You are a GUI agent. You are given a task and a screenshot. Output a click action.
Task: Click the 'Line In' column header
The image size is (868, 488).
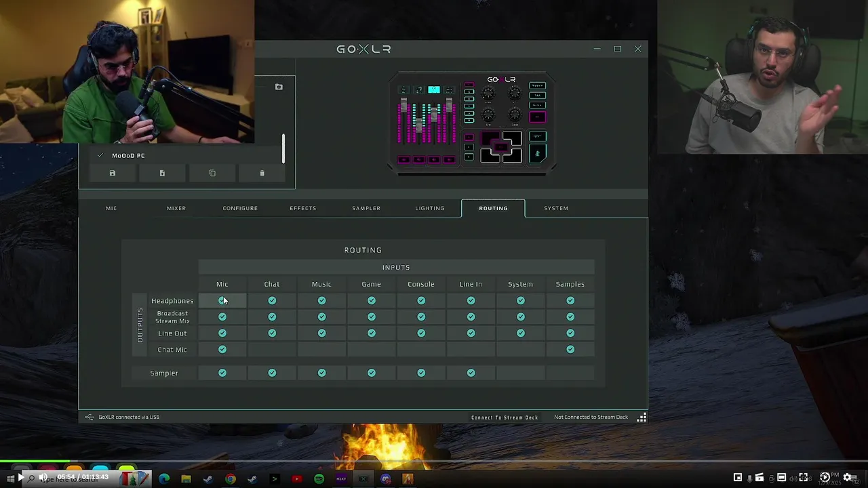[471, 284]
